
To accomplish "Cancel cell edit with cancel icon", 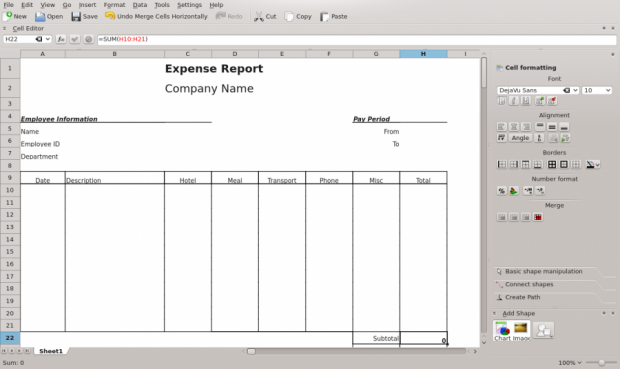I will [89, 39].
